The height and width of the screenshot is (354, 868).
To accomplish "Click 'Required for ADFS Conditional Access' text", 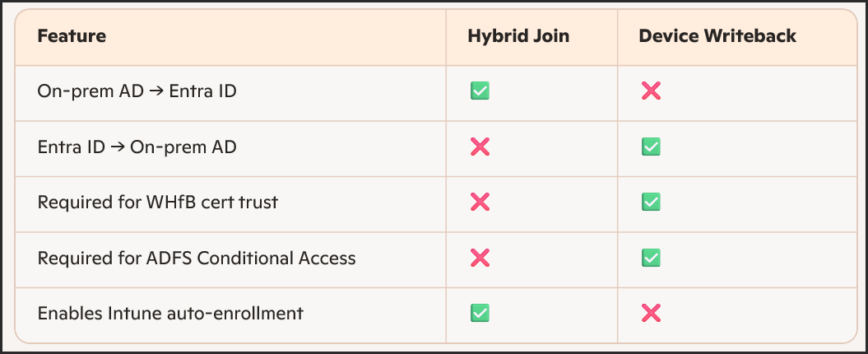I will [197, 258].
